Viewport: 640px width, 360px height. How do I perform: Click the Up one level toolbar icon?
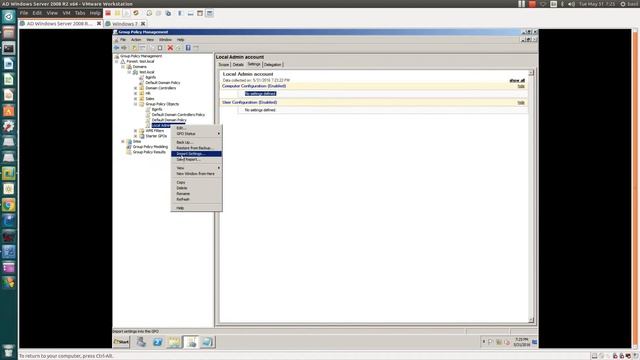coord(134,48)
